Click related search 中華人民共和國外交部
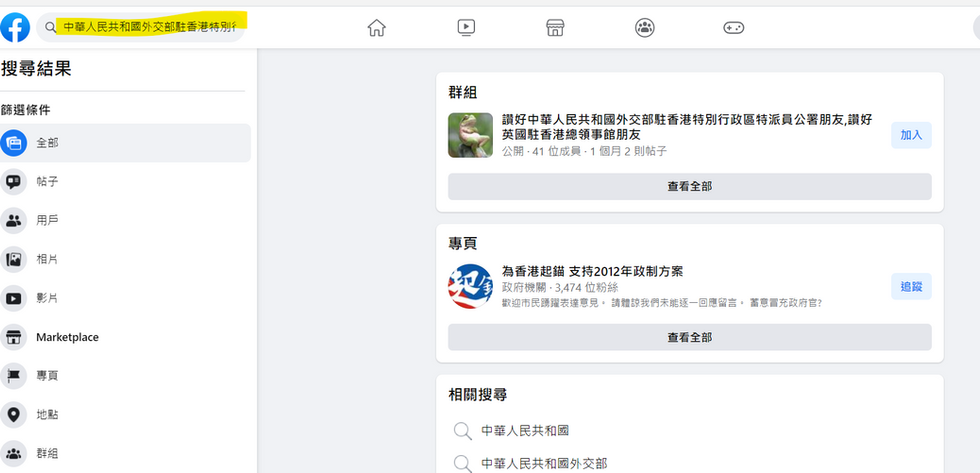The height and width of the screenshot is (473, 980). coord(544,464)
